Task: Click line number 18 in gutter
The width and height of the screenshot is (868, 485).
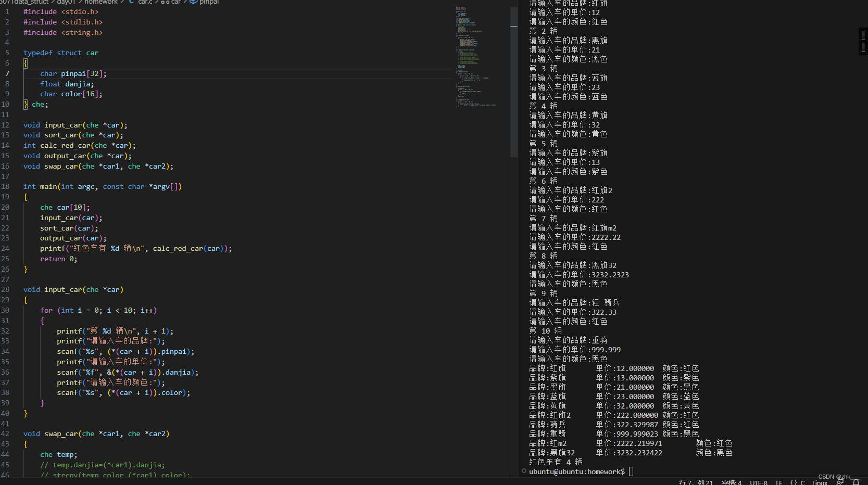Action: pyautogui.click(x=5, y=186)
